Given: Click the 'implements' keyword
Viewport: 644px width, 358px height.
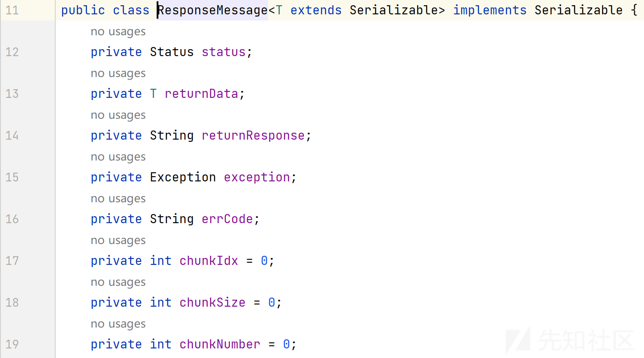Looking at the screenshot, I should pos(490,10).
